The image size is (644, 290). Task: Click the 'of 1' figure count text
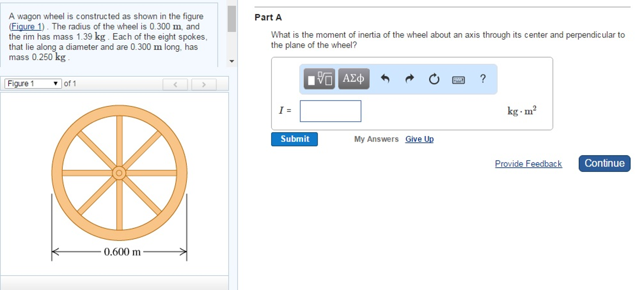(x=70, y=84)
